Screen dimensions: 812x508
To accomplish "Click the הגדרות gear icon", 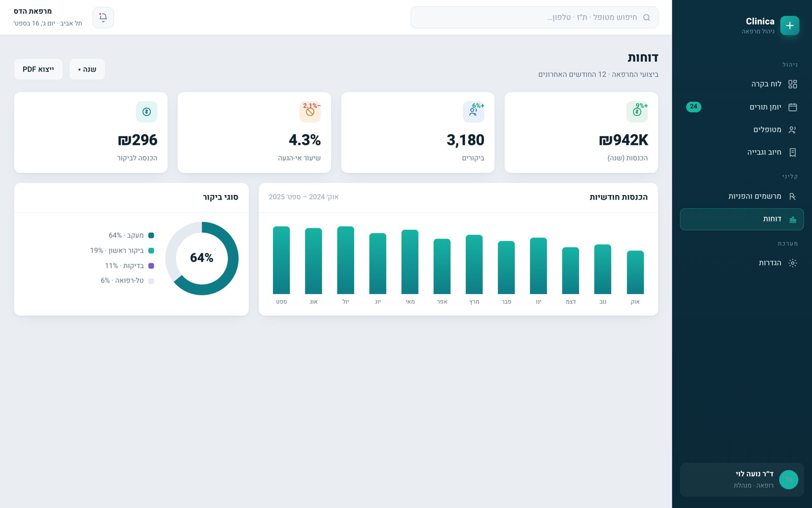I will pos(792,263).
